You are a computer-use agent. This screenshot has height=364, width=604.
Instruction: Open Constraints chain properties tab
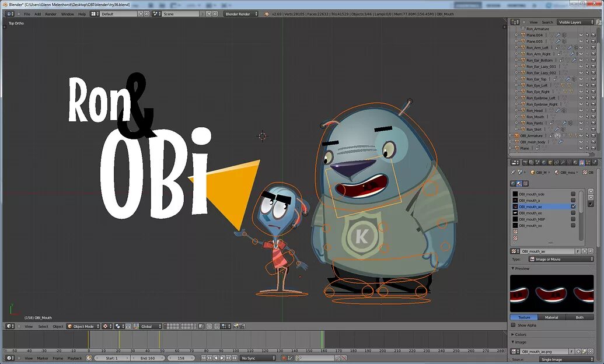[x=557, y=163]
